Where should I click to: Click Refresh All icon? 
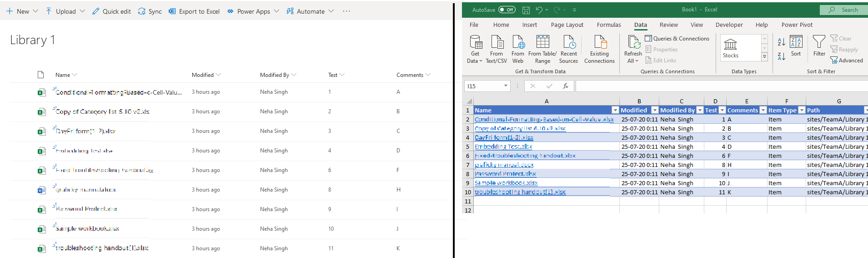(633, 49)
